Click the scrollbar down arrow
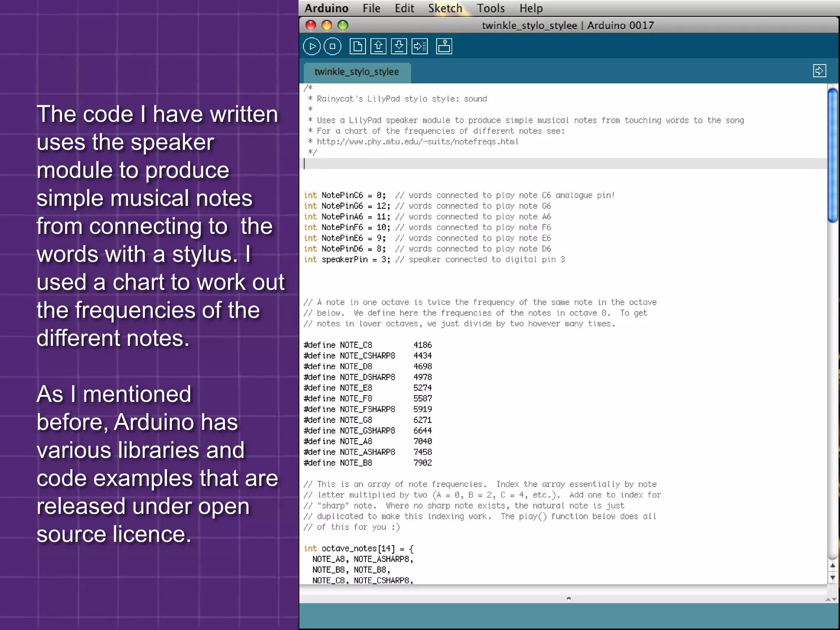The image size is (840, 630). [x=833, y=577]
